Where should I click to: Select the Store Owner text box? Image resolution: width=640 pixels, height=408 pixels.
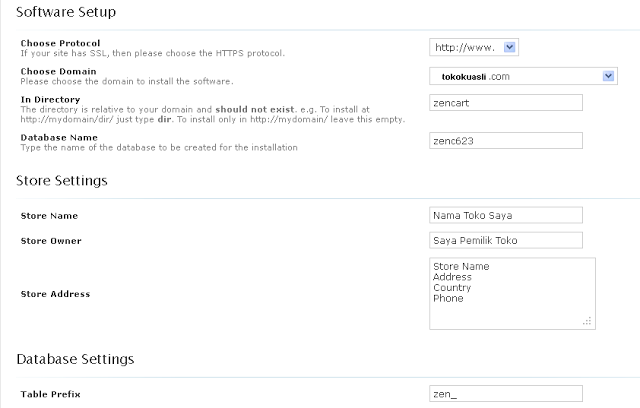tap(505, 241)
